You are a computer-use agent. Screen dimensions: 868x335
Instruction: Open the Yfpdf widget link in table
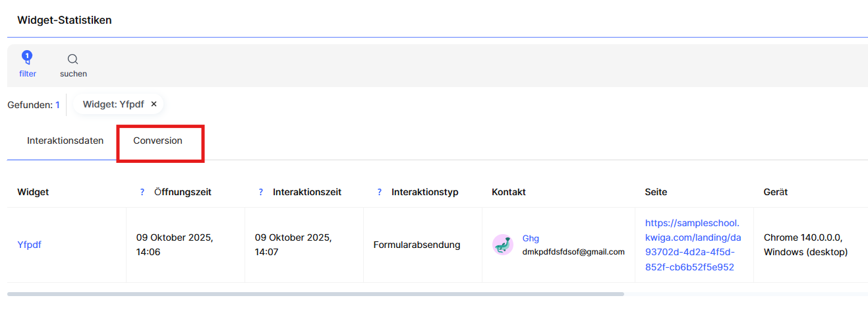pos(29,245)
